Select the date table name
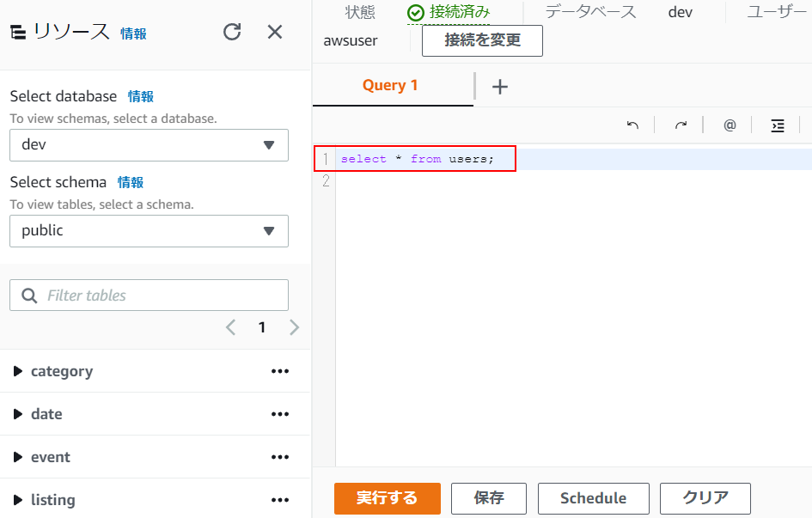 [x=46, y=414]
